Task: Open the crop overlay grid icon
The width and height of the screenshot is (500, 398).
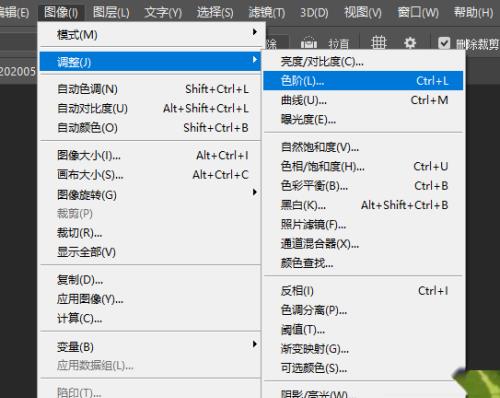Action: (378, 43)
